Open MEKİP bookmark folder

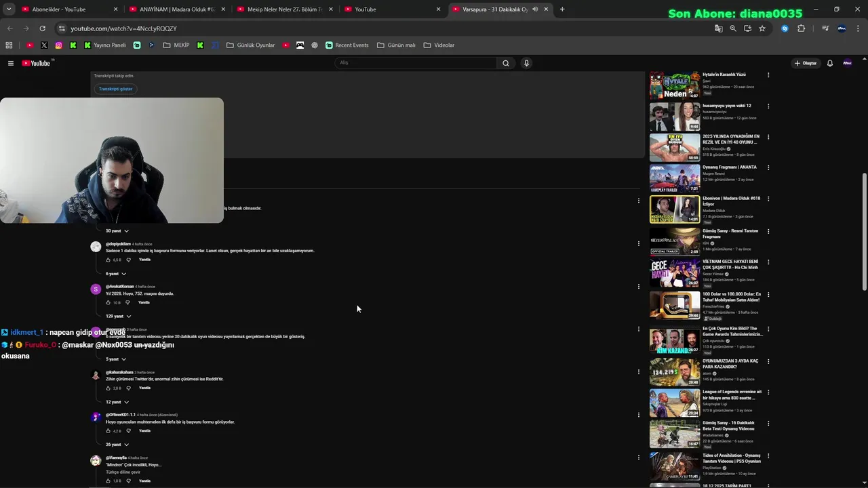(x=176, y=45)
